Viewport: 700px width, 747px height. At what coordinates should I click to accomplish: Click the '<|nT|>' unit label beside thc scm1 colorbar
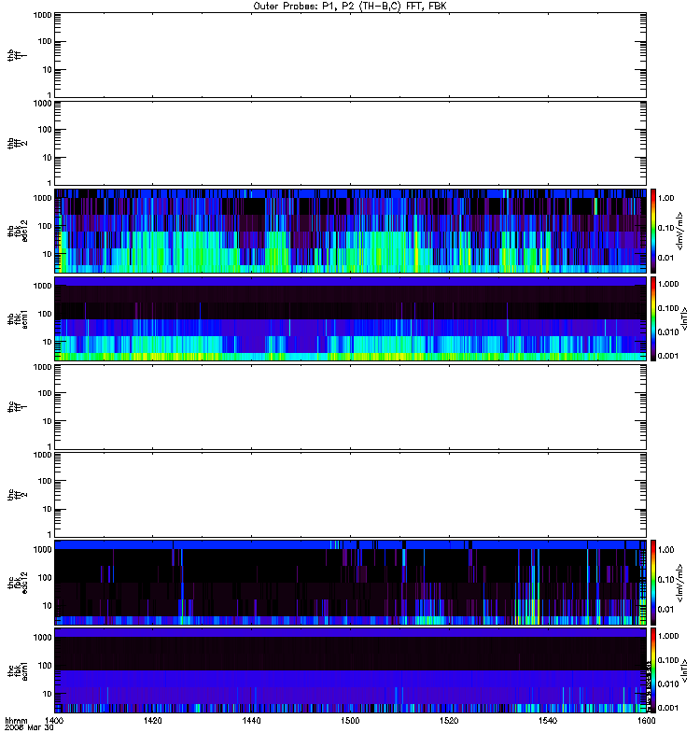(x=684, y=670)
